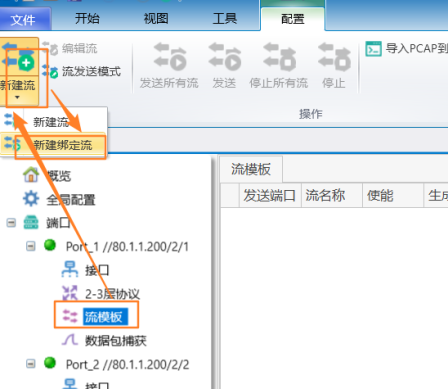Viewport: 448px width, 389px height.
Task: Click 导入PCAP terminal icon
Action: click(x=373, y=49)
